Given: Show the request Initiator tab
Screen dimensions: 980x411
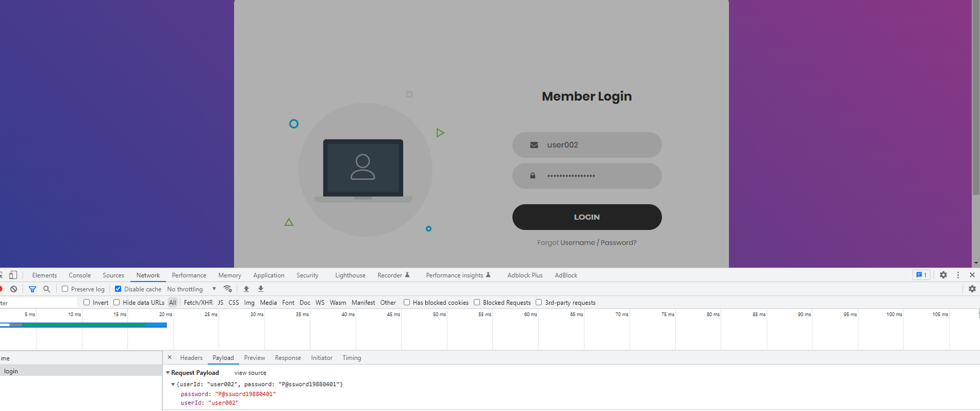Looking at the screenshot, I should coord(321,358).
